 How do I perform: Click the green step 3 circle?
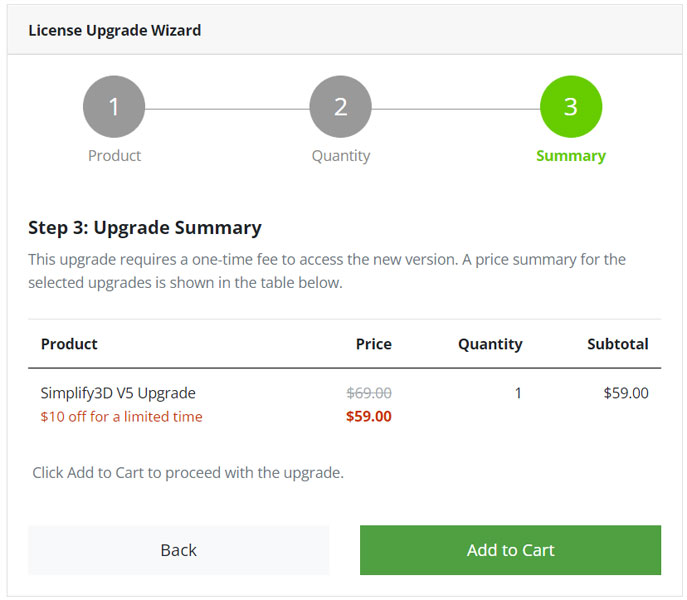571,106
